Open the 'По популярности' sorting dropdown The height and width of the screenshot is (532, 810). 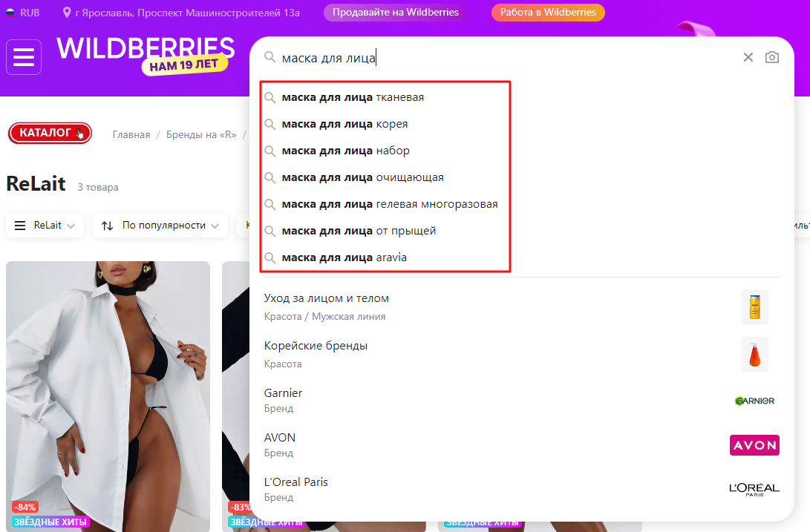tap(160, 226)
